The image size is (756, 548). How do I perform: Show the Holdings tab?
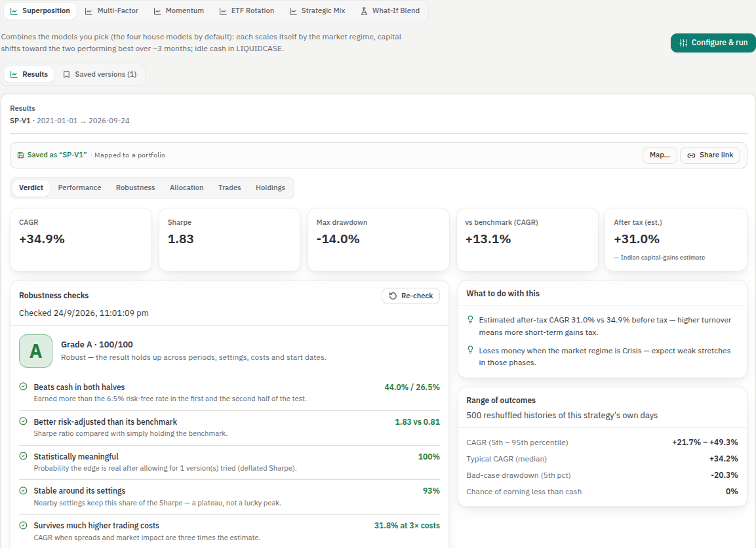(271, 188)
